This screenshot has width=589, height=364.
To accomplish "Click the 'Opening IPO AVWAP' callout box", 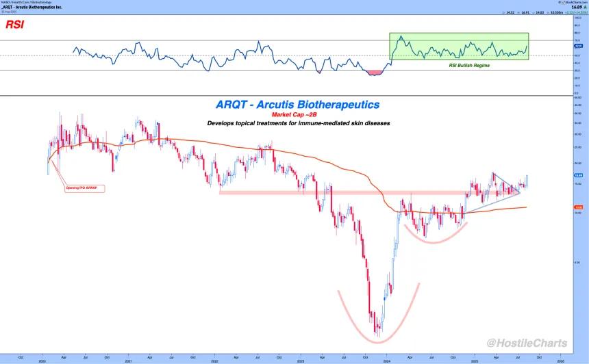I will coord(84,188).
